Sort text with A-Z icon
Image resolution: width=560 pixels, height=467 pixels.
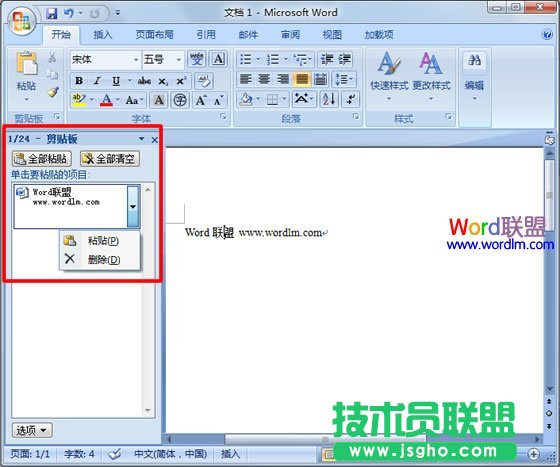[329, 99]
